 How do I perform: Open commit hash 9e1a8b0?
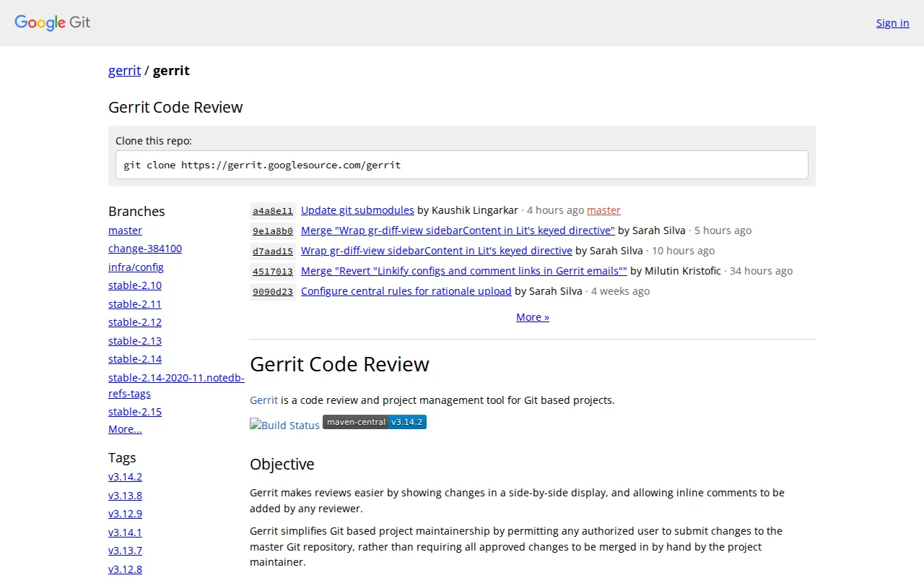[x=273, y=230]
